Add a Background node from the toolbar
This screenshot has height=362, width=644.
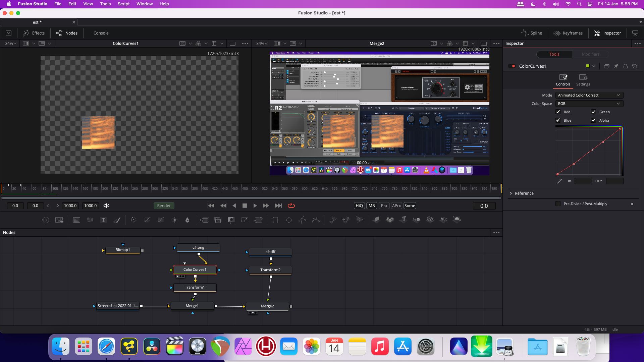[76, 220]
